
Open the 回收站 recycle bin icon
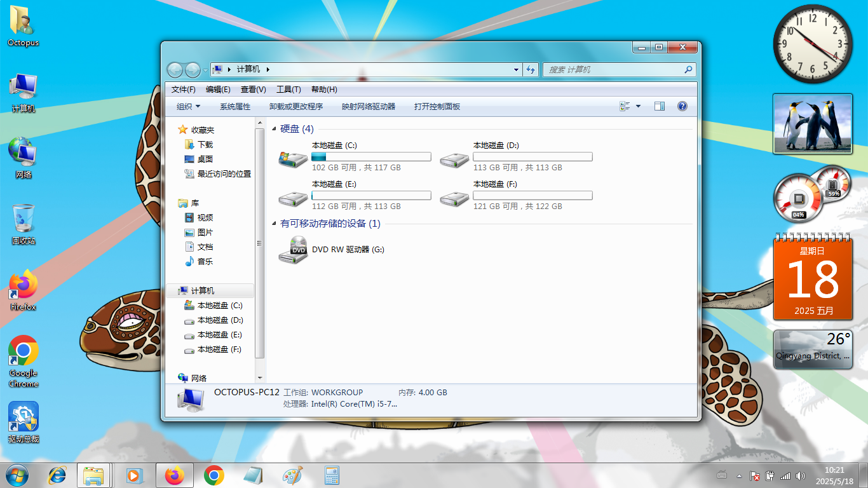click(x=24, y=224)
